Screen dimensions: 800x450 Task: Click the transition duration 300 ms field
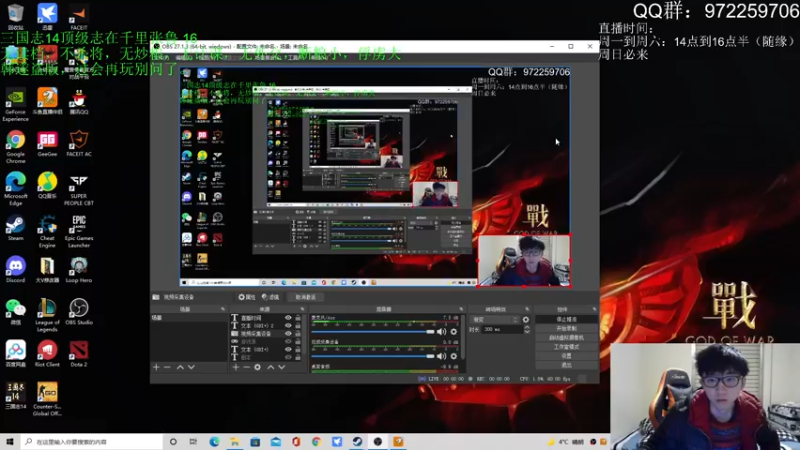point(502,330)
